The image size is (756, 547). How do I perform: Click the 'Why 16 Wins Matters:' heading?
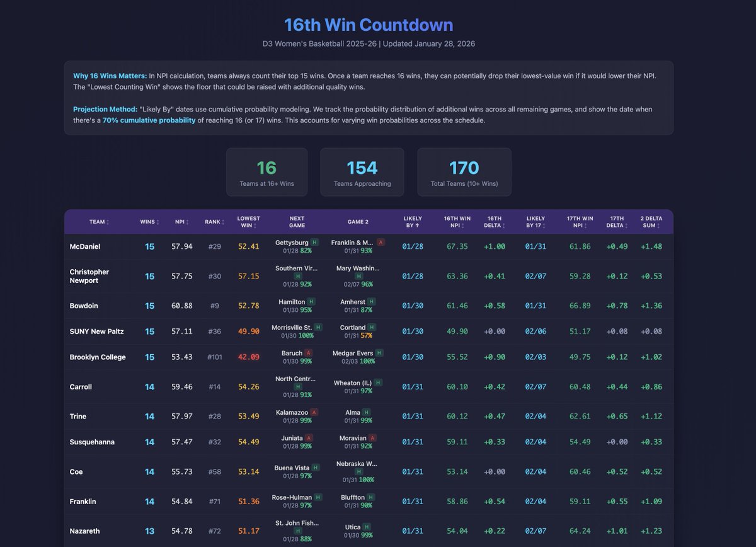coord(110,76)
